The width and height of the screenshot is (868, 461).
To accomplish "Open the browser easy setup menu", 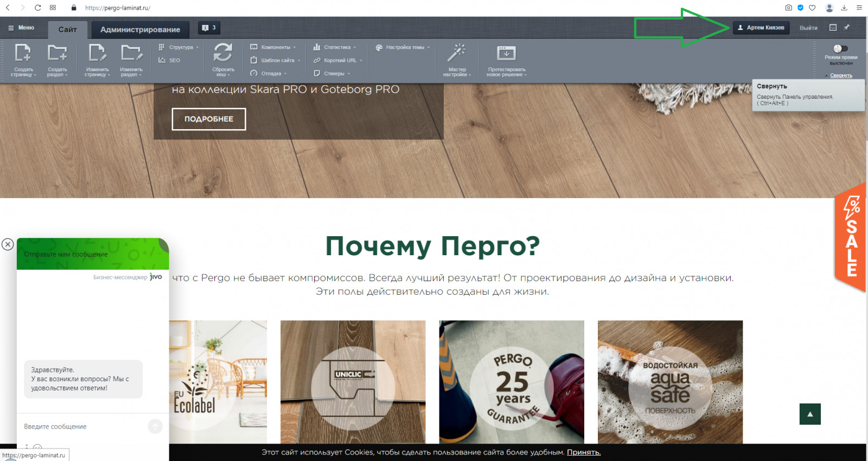I will pos(859,8).
